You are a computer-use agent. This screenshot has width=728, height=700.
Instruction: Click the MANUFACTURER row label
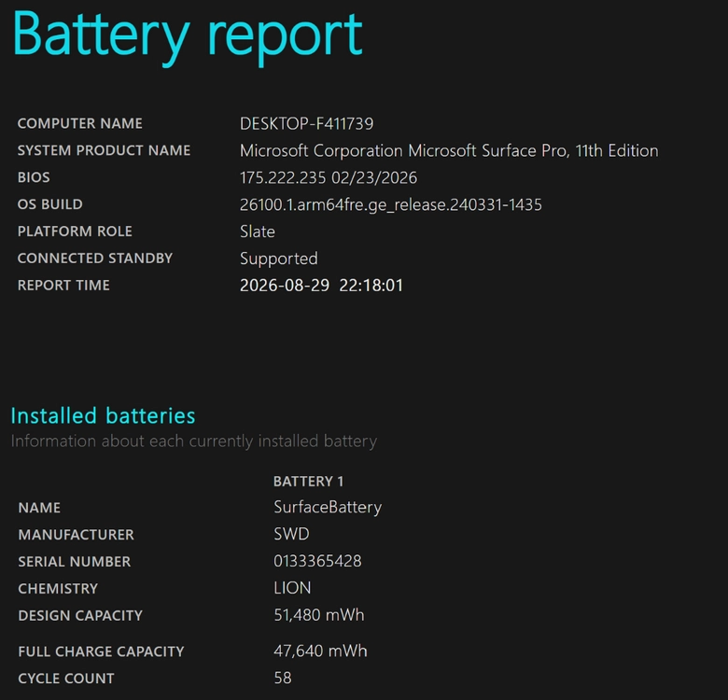77,534
